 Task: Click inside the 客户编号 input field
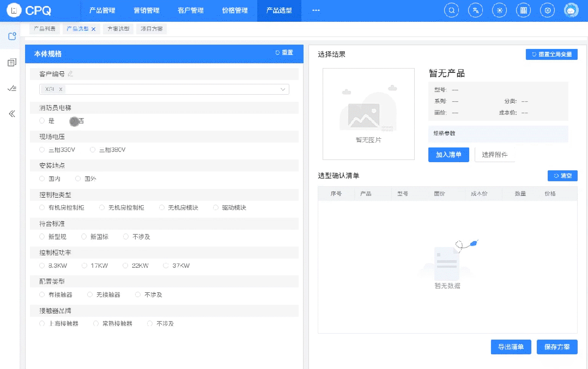(x=164, y=89)
